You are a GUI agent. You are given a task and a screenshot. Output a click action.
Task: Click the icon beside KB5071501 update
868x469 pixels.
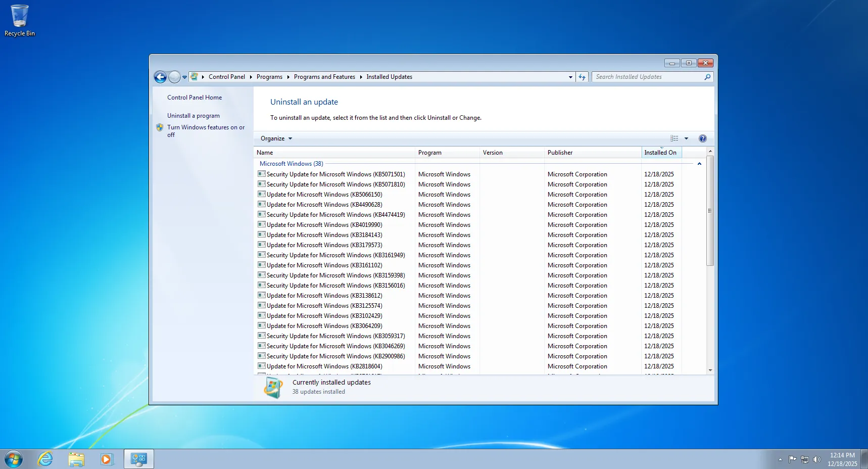coord(262,174)
